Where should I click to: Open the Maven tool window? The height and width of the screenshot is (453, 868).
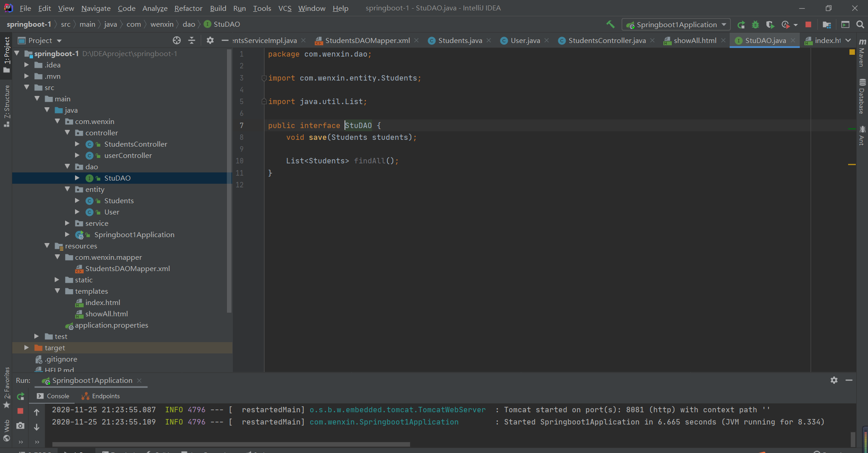(862, 52)
